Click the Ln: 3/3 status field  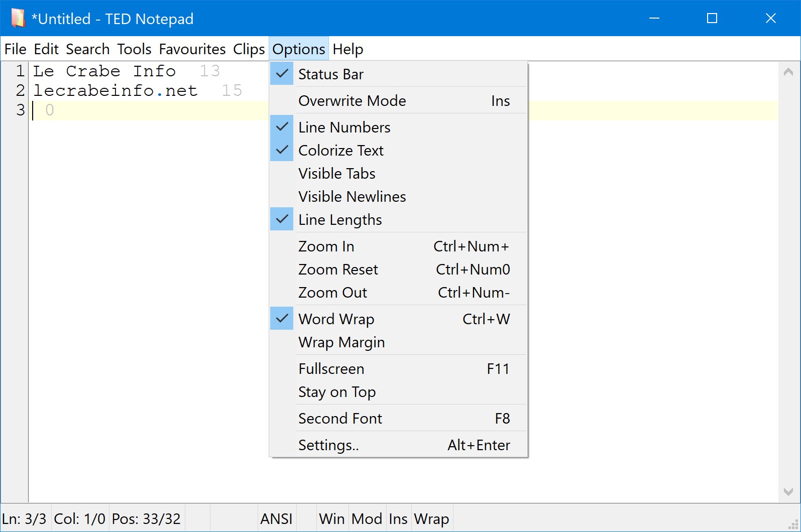click(x=25, y=519)
